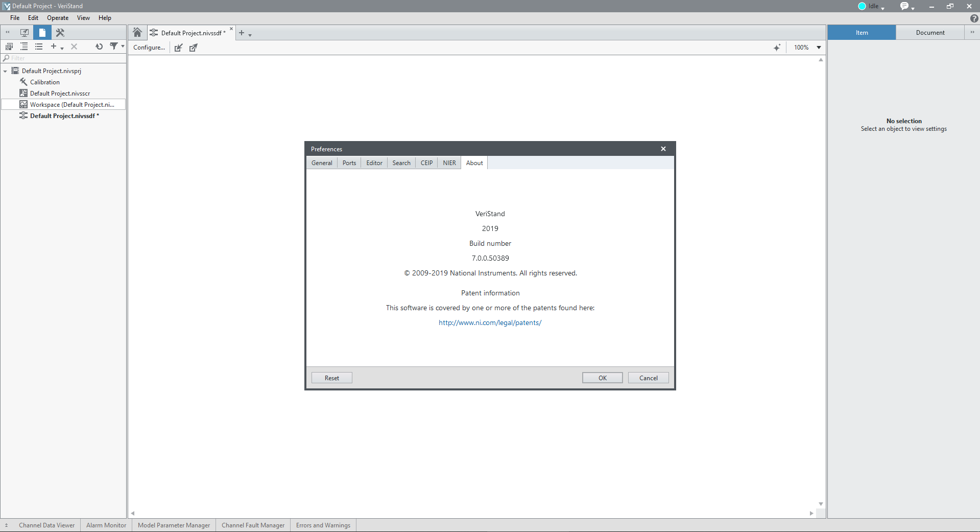This screenshot has width=980, height=532.
Task: Click the refresh circular arrow icon
Action: (99, 47)
